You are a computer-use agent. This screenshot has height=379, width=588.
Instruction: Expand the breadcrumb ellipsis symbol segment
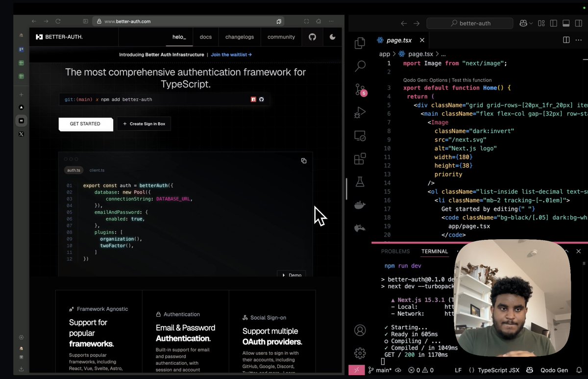(x=443, y=54)
